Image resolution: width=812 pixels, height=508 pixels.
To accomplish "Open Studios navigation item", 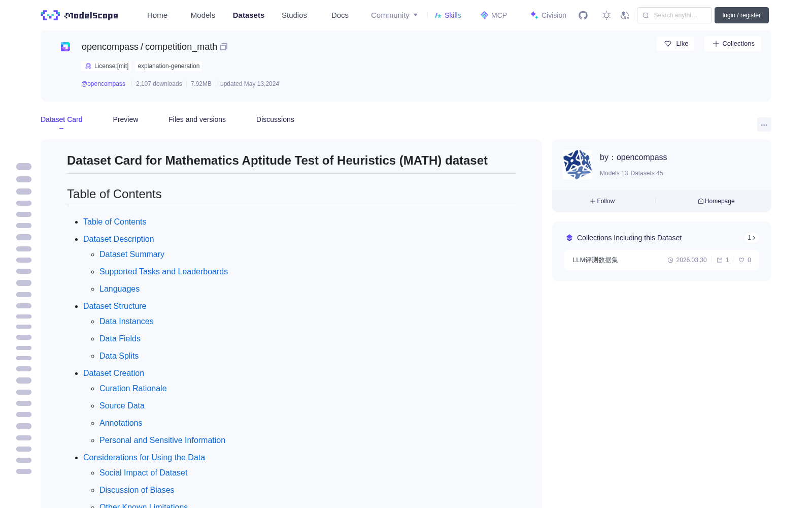I will [x=294, y=15].
